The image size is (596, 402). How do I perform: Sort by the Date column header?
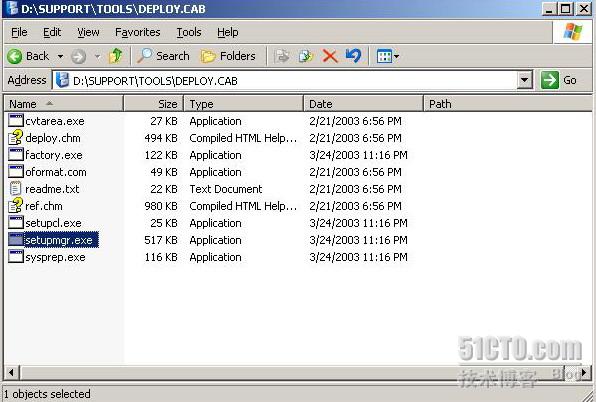363,104
